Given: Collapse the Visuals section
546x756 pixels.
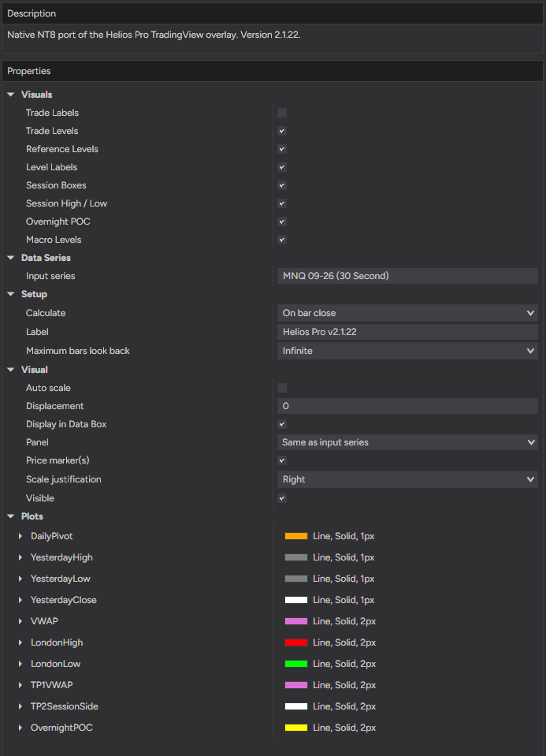Looking at the screenshot, I should pyautogui.click(x=11, y=95).
